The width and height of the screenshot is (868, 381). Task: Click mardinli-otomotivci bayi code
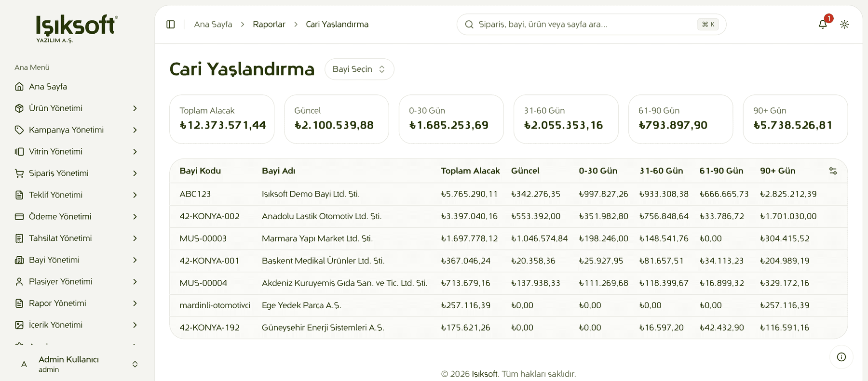coord(215,305)
